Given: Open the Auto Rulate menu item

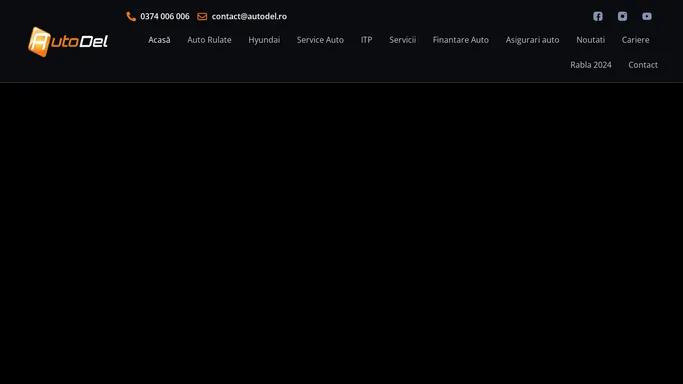Looking at the screenshot, I should click(209, 40).
